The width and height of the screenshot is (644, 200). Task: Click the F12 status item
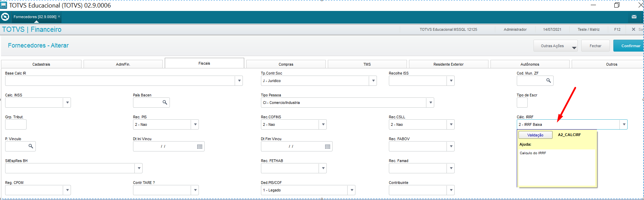pyautogui.click(x=617, y=29)
